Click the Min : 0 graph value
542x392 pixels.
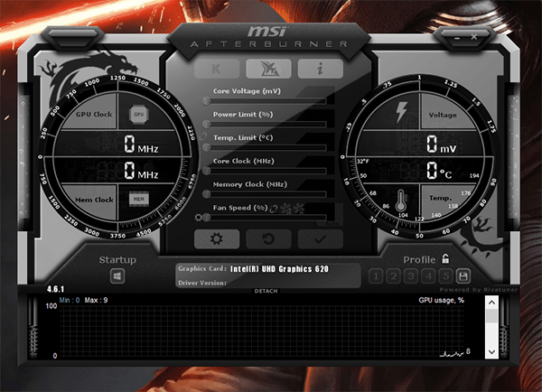pyautogui.click(x=70, y=300)
